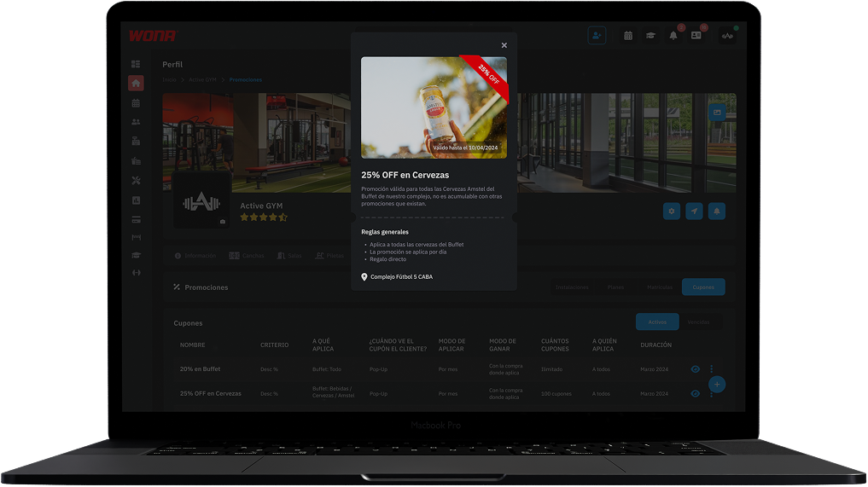Screen dimensions: 868x487
Task: Show Vencidas coupons
Action: click(x=698, y=322)
